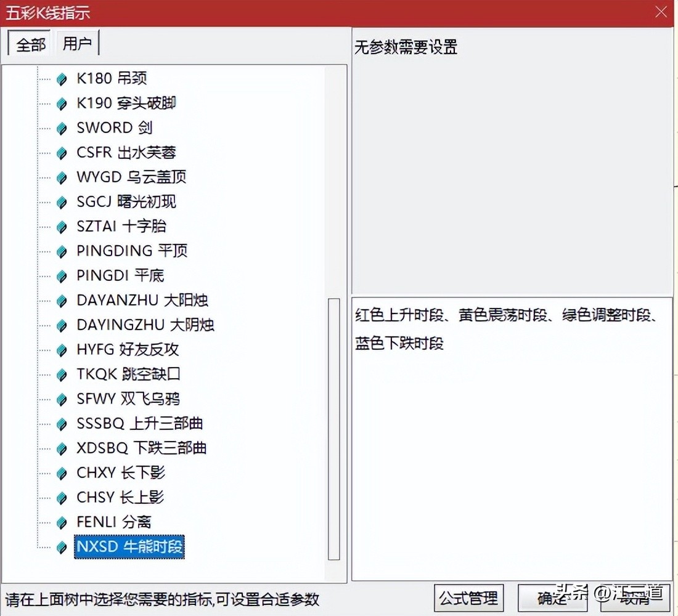Click the diamond icon for SSSBQ 上升三部曲
Screen dimensions: 678x616
pyautogui.click(x=62, y=424)
